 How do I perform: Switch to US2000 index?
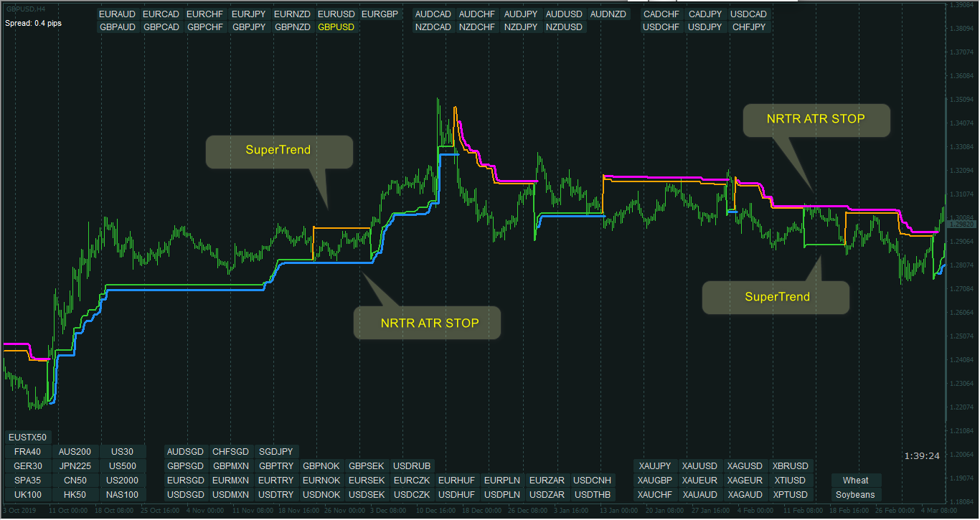point(123,481)
